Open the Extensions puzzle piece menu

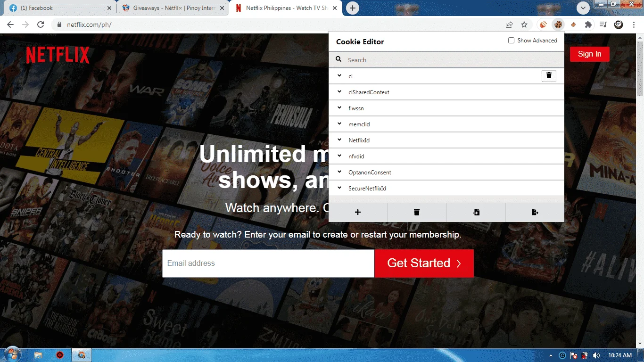[588, 25]
